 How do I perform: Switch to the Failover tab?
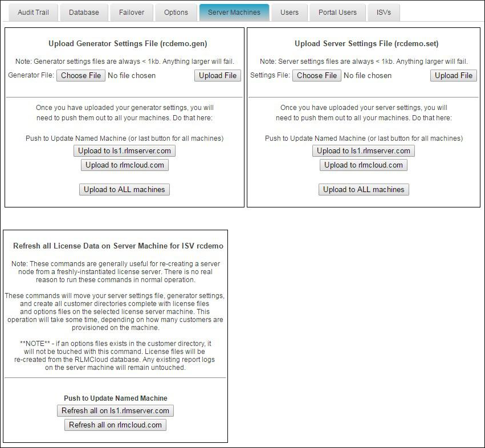(132, 12)
